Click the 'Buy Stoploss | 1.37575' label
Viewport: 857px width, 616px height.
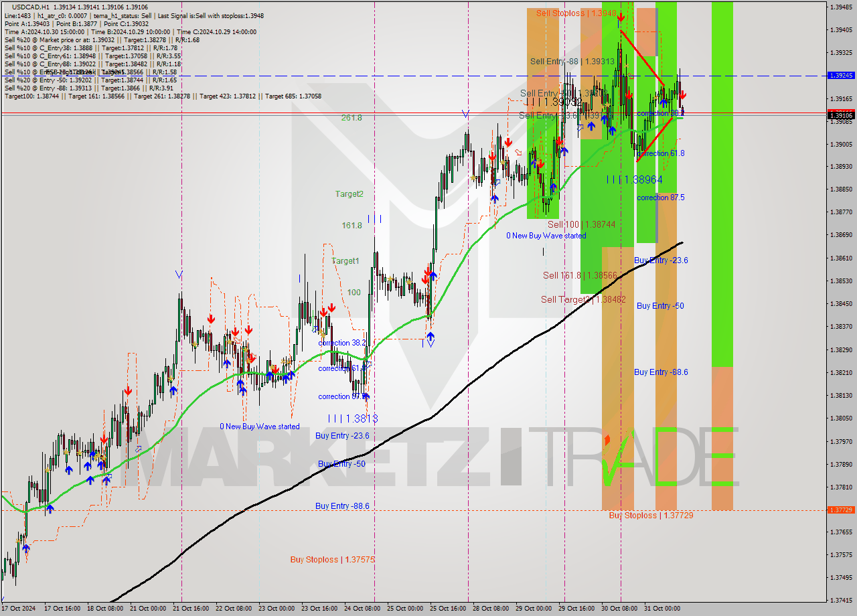click(332, 559)
